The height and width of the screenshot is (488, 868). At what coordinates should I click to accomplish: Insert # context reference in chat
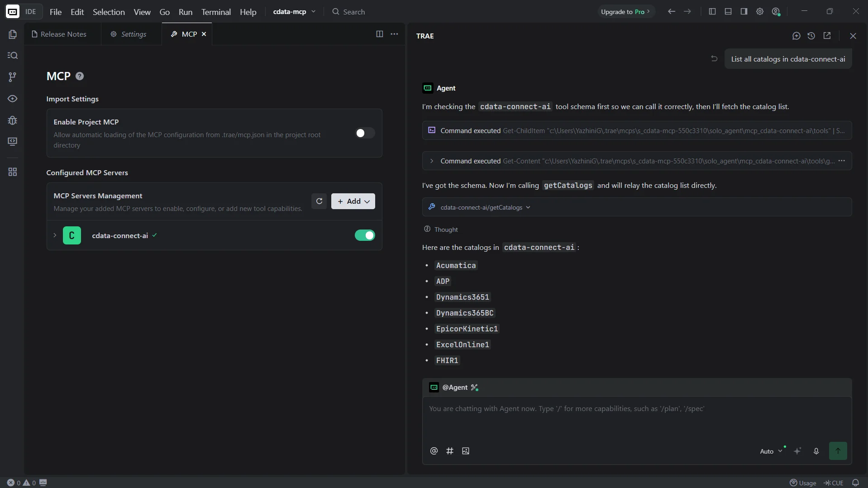(450, 451)
